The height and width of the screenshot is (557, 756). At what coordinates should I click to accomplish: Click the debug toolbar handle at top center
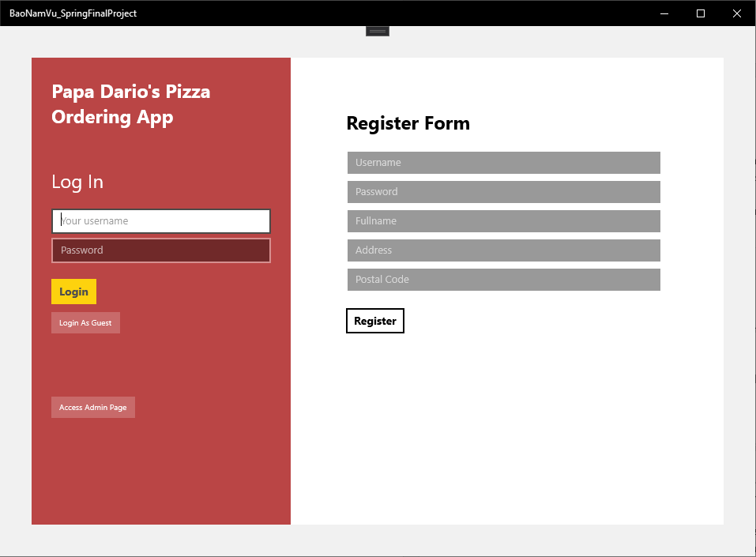(x=378, y=32)
